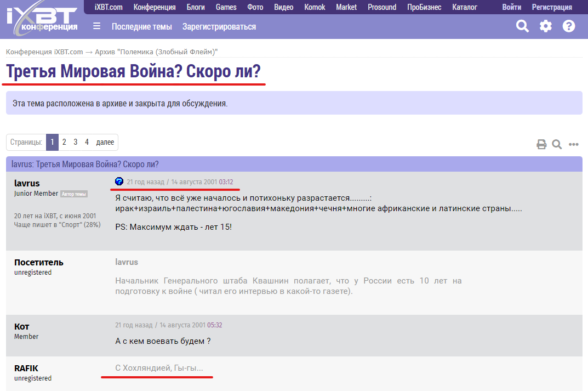This screenshot has height=391, width=588.
Task: Open lavrus user profile name
Action: [27, 183]
